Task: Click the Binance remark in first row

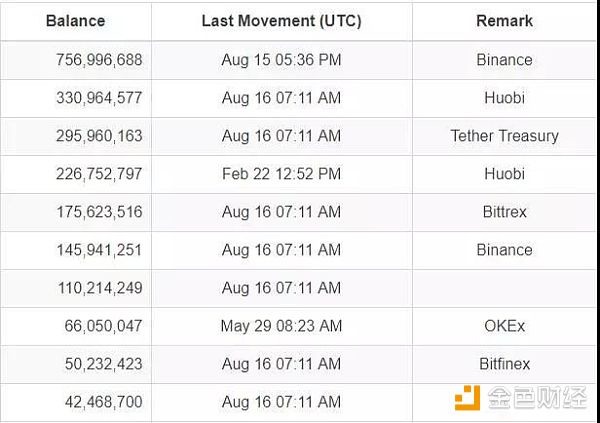Action: tap(504, 60)
